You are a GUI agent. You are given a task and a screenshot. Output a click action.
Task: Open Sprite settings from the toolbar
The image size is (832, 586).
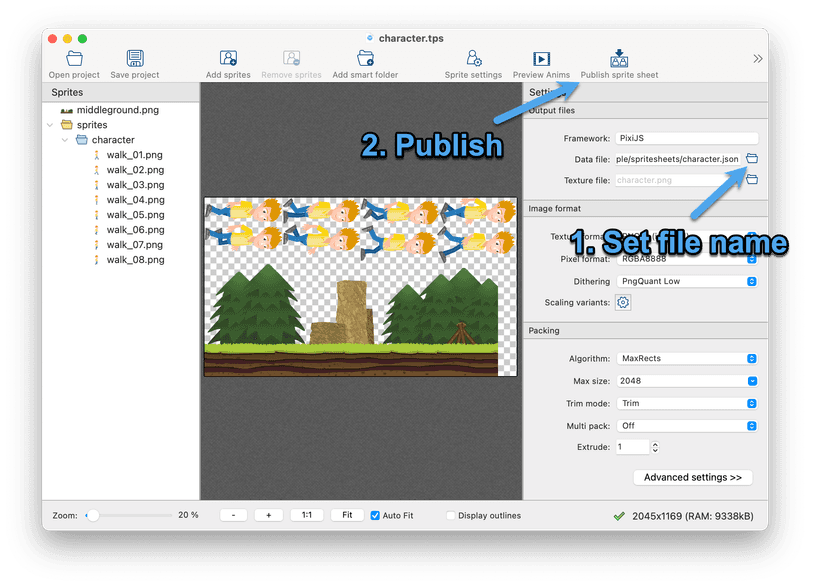pyautogui.click(x=473, y=58)
